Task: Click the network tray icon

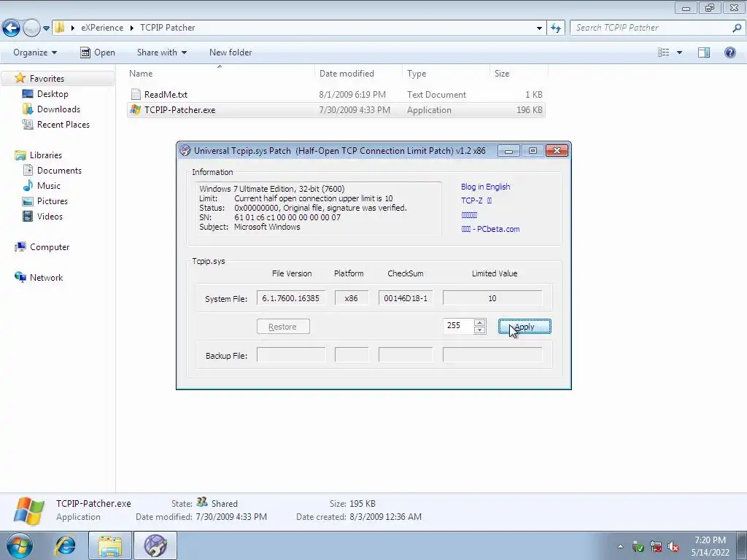Action: (656, 547)
